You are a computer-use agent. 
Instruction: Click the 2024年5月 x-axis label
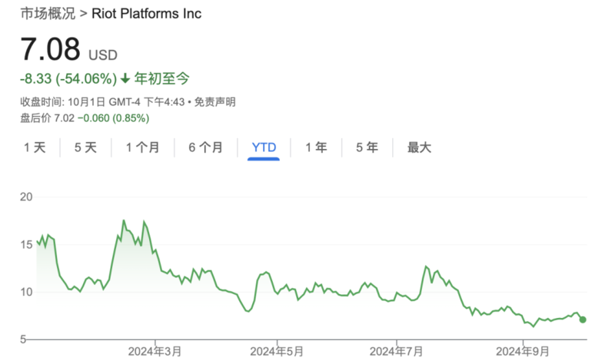pyautogui.click(x=276, y=352)
